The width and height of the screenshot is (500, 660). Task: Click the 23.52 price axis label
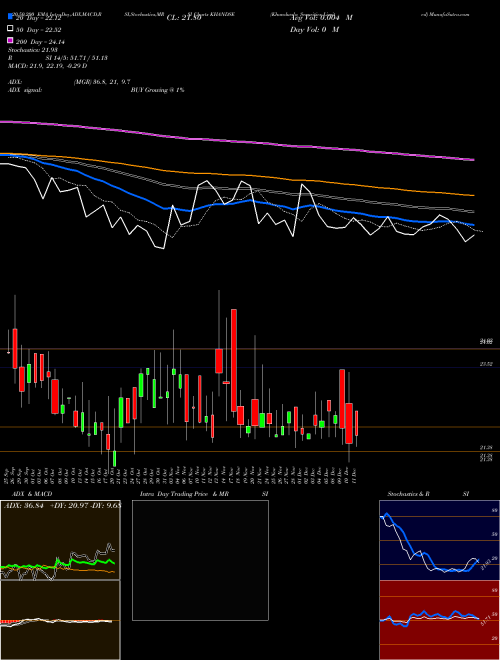point(486,364)
